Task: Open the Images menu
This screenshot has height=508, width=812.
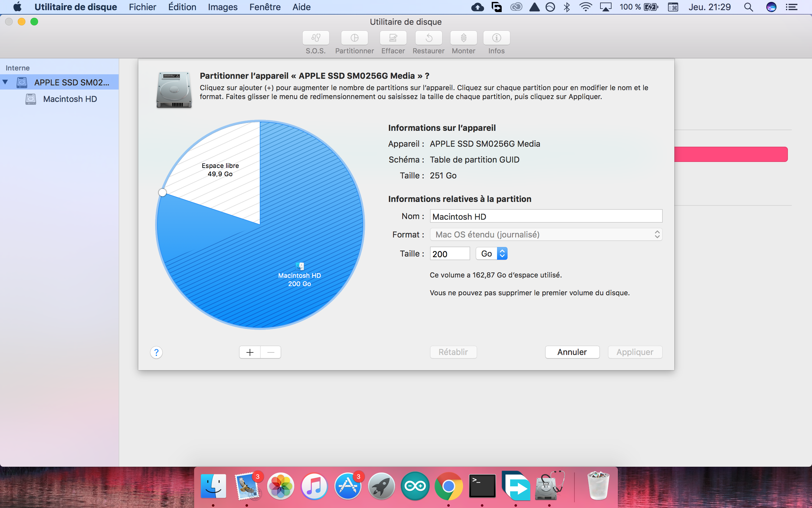Action: 222,7
